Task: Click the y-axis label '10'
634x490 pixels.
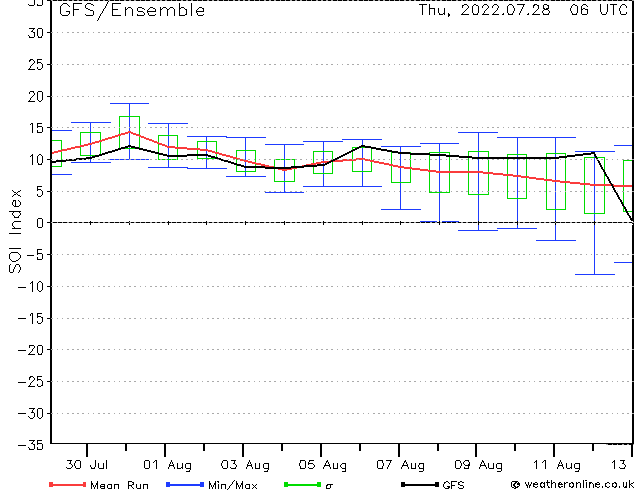Action: (36, 159)
